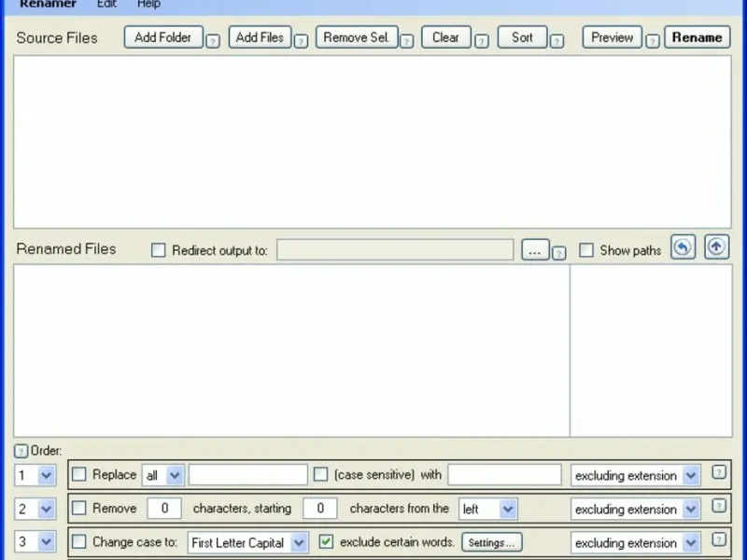The height and width of the screenshot is (560, 747).
Task: Open extension dropdown in Change case row
Action: pyautogui.click(x=636, y=542)
